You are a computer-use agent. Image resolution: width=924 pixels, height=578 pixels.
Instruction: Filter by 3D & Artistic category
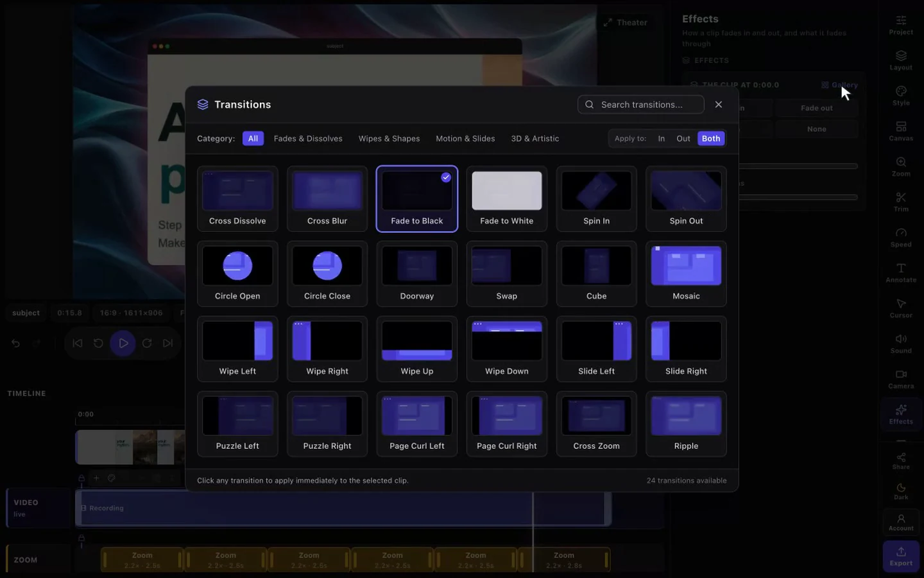pos(535,138)
